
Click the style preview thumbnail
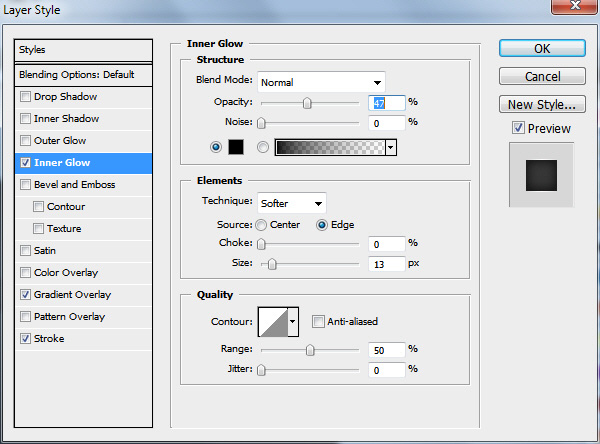[541, 175]
